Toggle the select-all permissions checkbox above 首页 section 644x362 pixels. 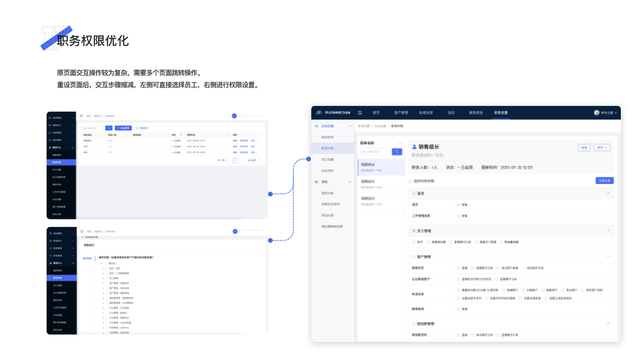[410, 181]
